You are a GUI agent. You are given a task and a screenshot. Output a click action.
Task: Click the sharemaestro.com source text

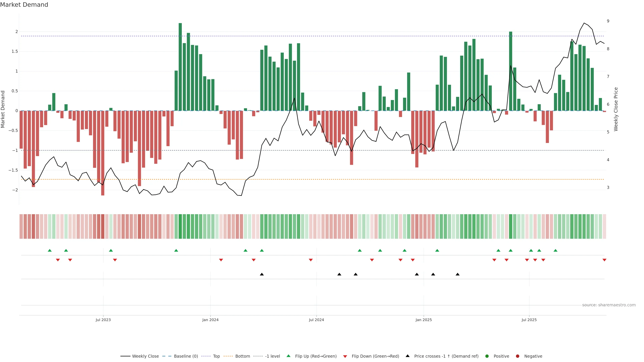click(609, 305)
